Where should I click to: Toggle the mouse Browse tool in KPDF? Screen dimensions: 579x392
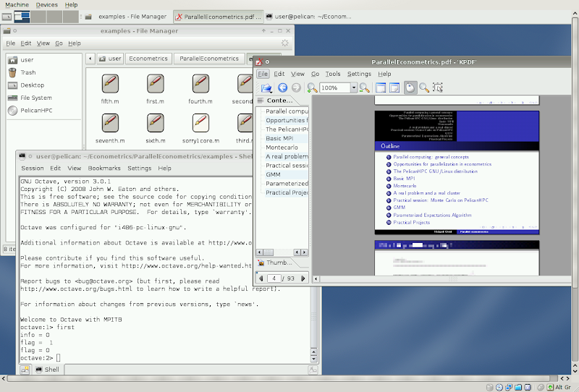click(x=410, y=88)
